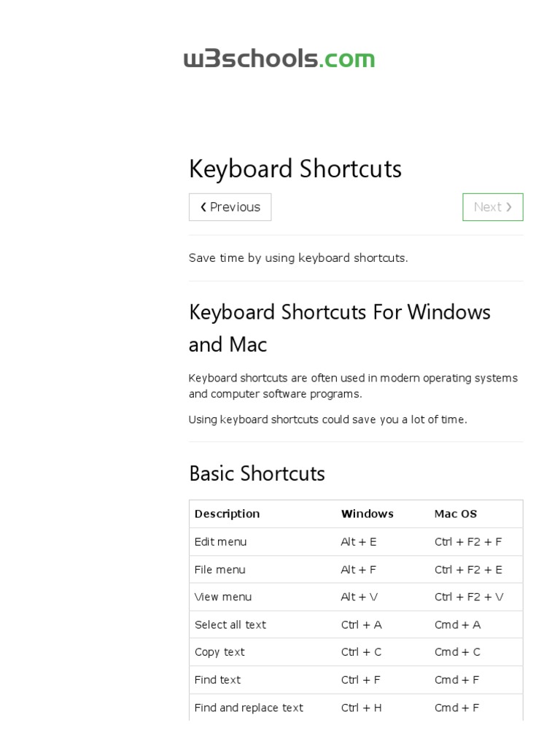Click the Keyboard Shortcuts For Windows and Mac heading

click(339, 328)
